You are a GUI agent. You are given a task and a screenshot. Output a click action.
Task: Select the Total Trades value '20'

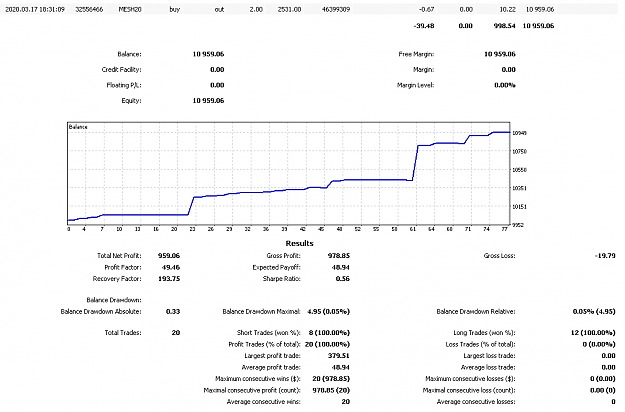tap(176, 333)
